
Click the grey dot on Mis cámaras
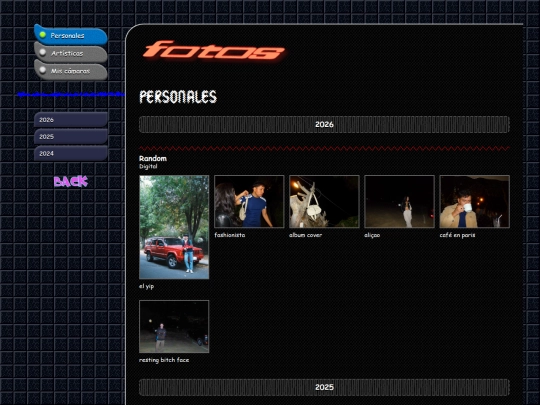coord(43,70)
